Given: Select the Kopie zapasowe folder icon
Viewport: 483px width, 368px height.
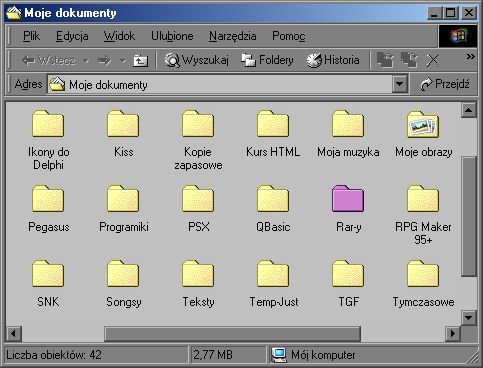Looking at the screenshot, I should pyautogui.click(x=198, y=124).
